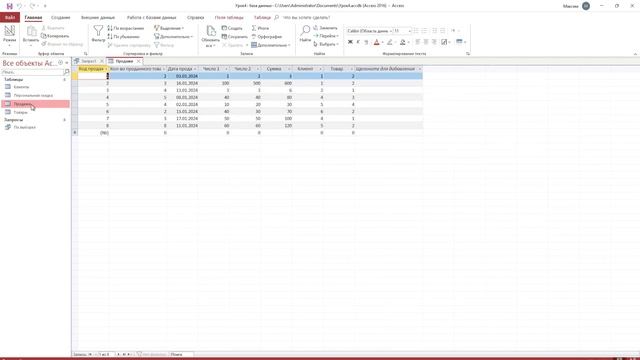This screenshot has height=360, width=640.
Task: Open the Перейти go-to dropdown
Action: [326, 36]
